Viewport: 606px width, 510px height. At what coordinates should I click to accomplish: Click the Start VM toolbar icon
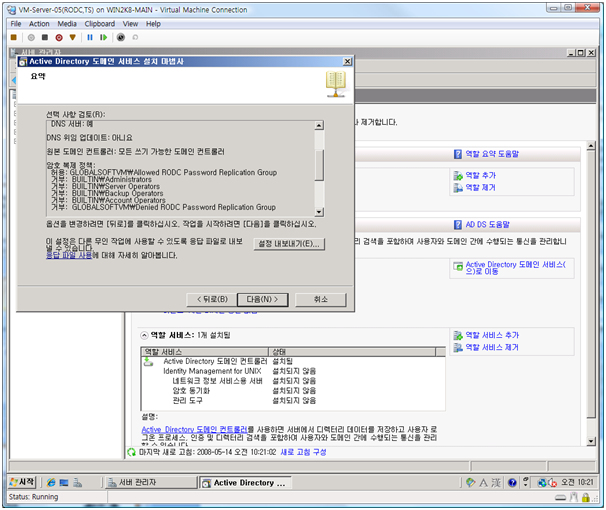click(31, 37)
